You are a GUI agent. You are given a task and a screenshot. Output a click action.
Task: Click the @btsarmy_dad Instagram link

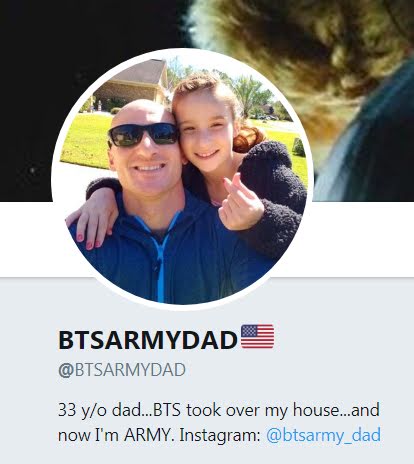click(x=323, y=435)
